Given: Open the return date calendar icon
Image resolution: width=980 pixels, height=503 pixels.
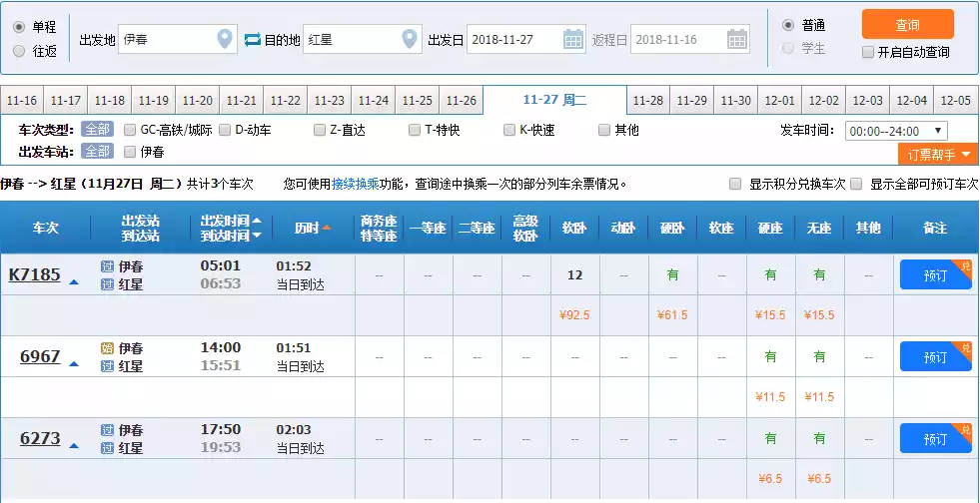Looking at the screenshot, I should click(x=737, y=40).
